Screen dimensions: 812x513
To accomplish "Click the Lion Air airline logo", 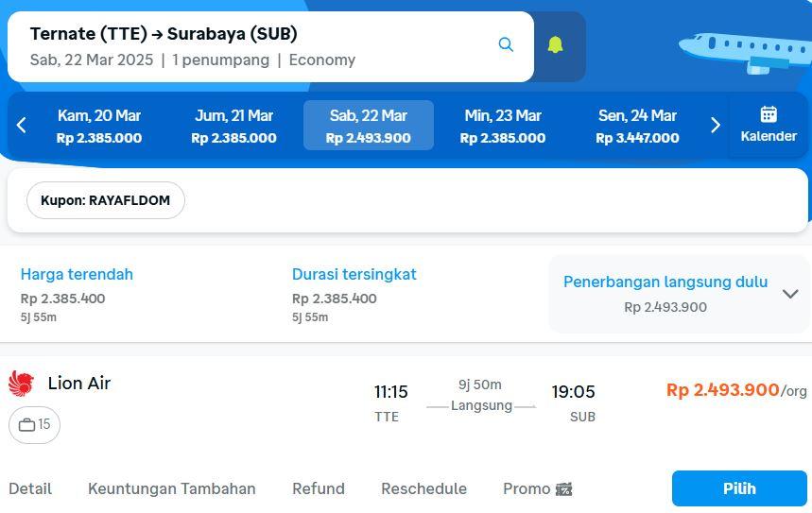I will [x=21, y=383].
